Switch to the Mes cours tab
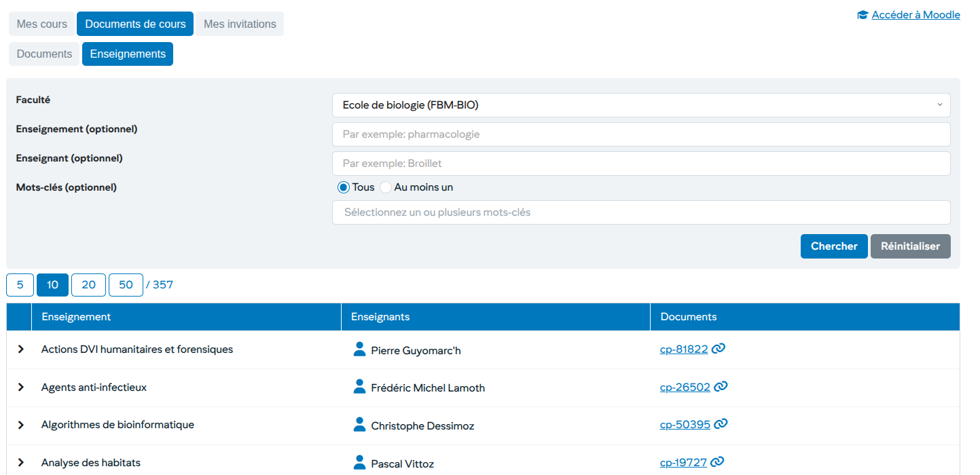The width and height of the screenshot is (980, 475). [42, 24]
